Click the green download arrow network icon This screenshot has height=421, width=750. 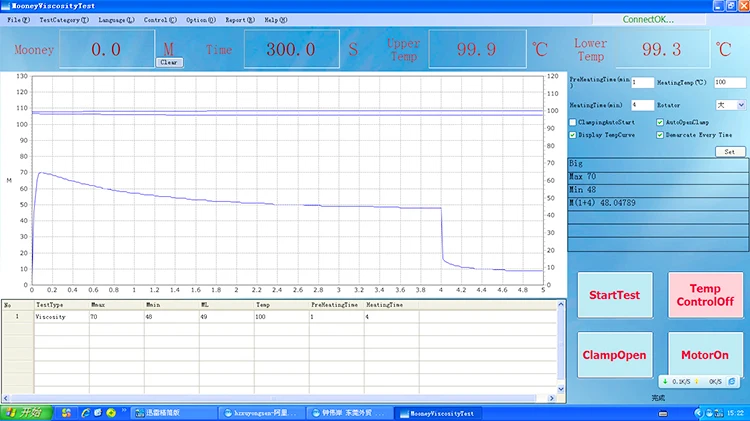click(x=665, y=381)
